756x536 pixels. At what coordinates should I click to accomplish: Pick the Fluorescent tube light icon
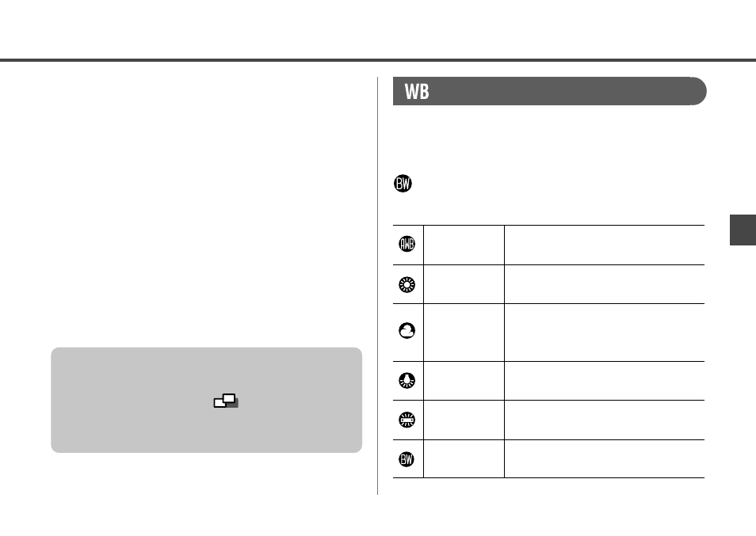click(407, 420)
